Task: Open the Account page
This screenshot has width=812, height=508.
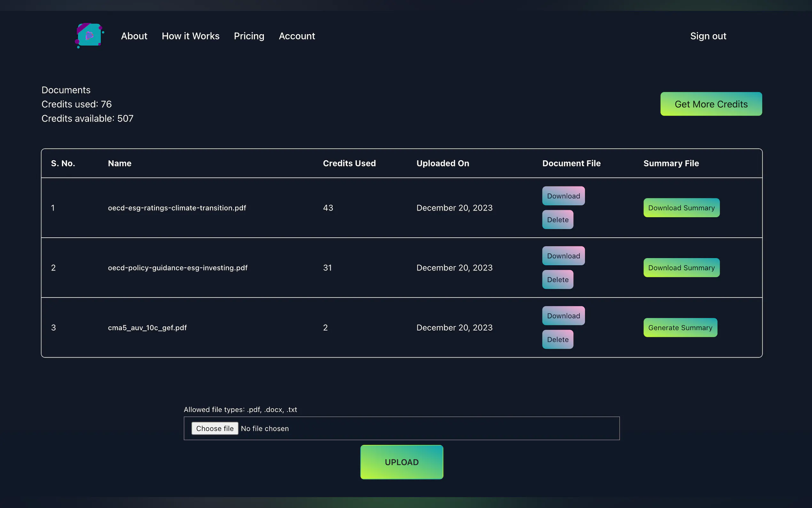Action: [297, 36]
